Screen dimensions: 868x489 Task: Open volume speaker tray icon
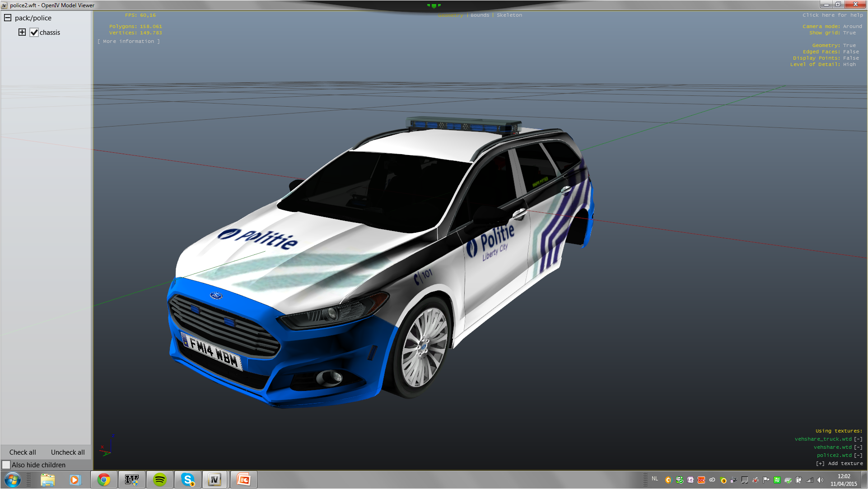pos(821,480)
